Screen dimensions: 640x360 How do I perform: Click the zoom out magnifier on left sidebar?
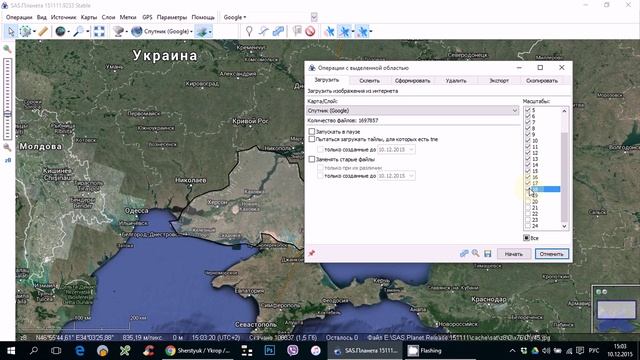pyautogui.click(x=7, y=147)
